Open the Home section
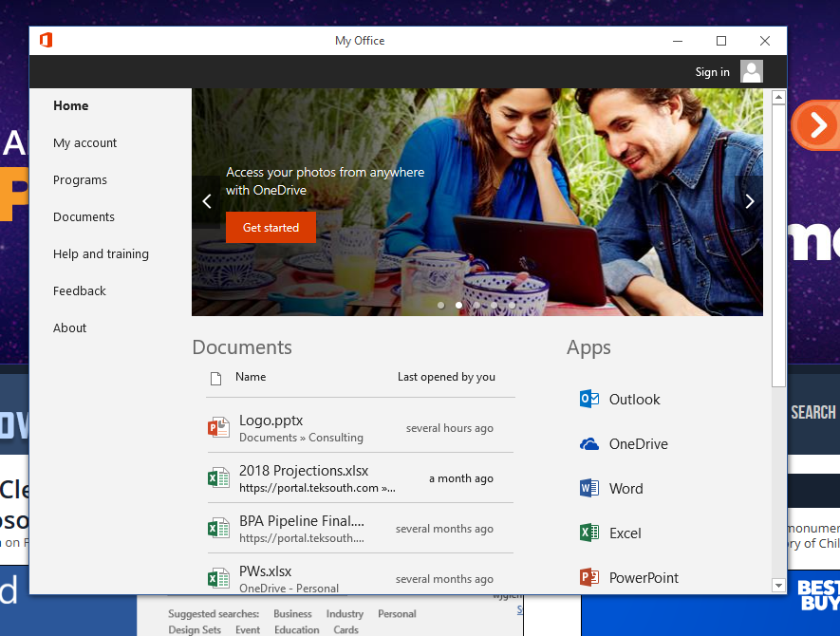The width and height of the screenshot is (840, 636). click(x=71, y=105)
